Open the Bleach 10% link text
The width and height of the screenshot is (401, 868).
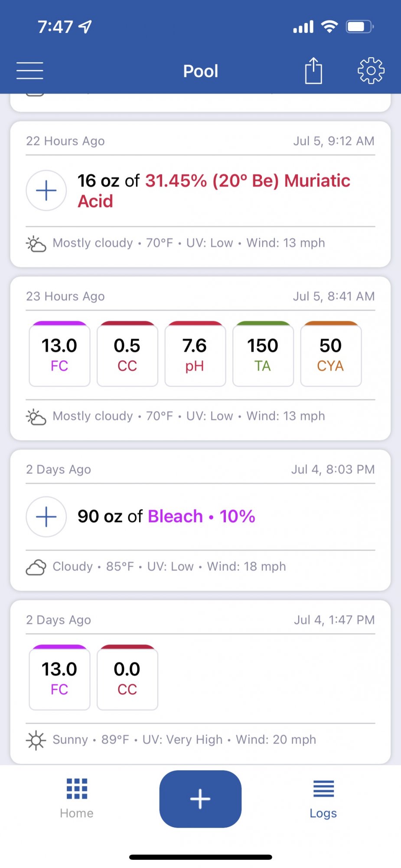202,516
